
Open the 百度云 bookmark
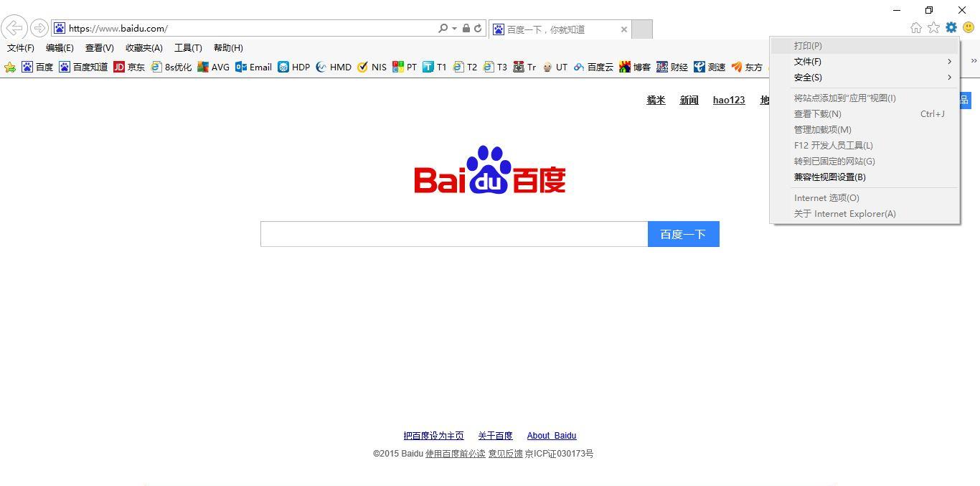(x=593, y=67)
